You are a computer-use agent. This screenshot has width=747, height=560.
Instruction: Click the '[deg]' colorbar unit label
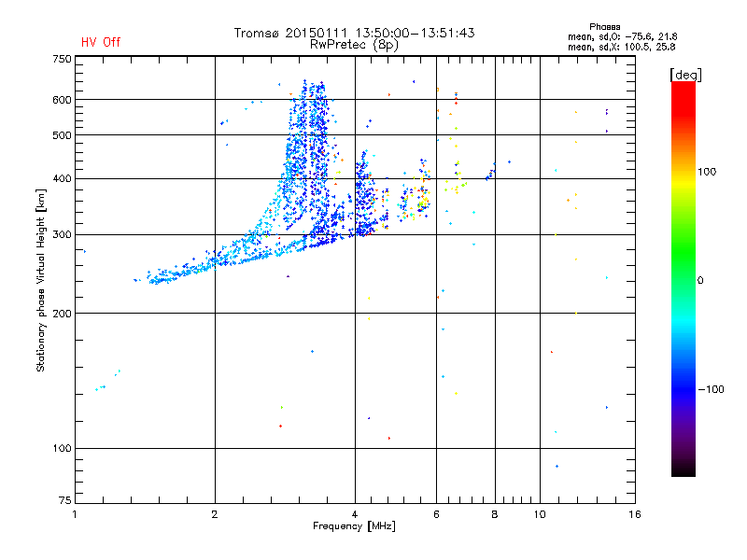685,75
